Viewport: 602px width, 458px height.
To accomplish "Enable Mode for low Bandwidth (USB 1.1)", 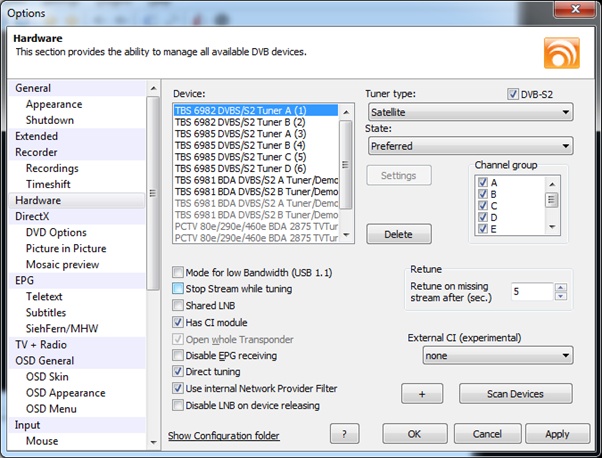I will click(x=178, y=273).
